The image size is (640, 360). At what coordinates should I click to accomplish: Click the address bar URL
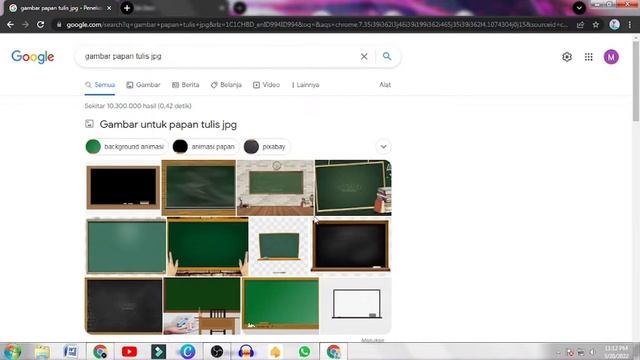316,25
